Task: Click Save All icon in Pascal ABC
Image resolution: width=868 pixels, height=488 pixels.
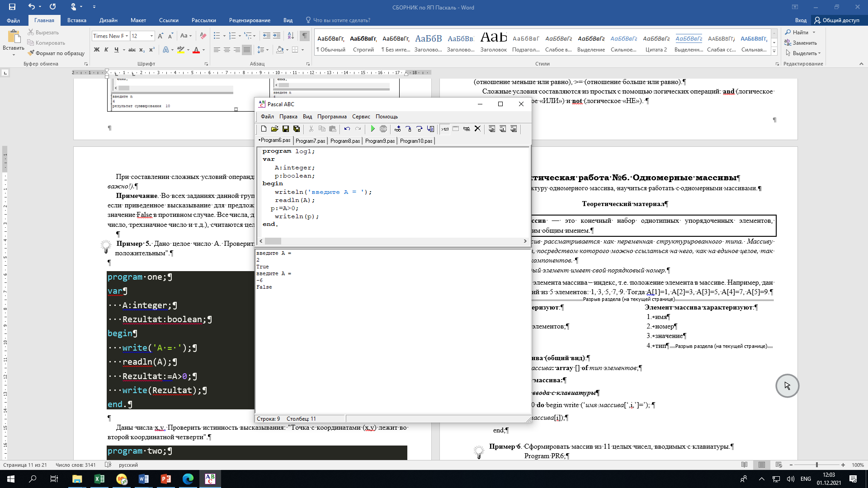Action: click(x=297, y=129)
